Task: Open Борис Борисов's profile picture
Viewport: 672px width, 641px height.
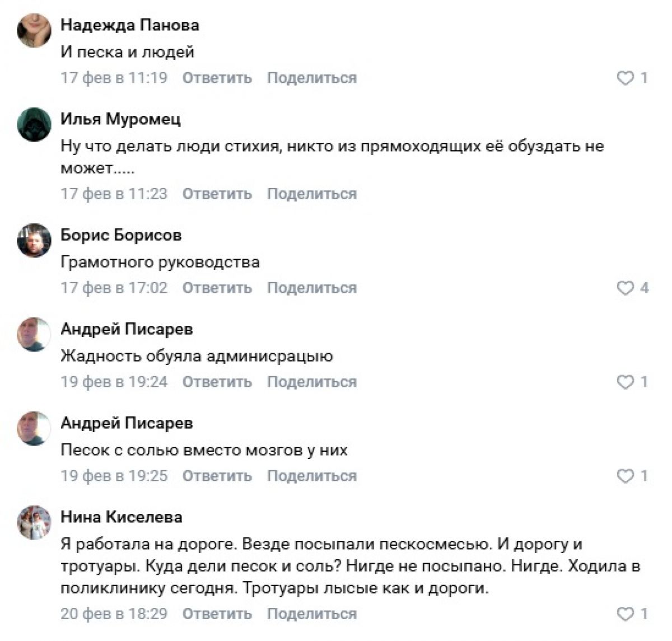Action: tap(34, 241)
